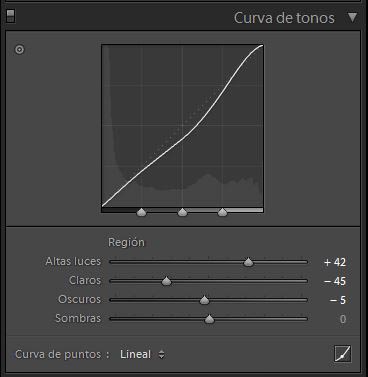Viewport: 368px width, 377px height.
Task: Select the Oscuros value field -5
Action: click(338, 300)
